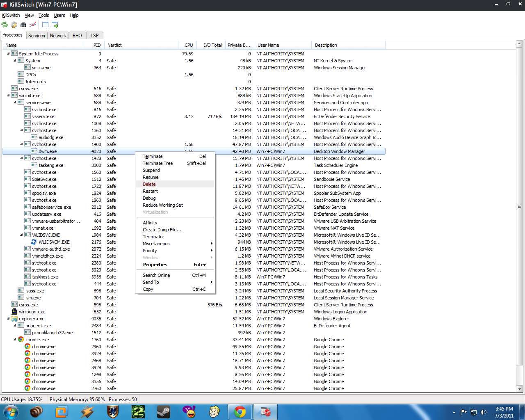Open Properties from the context menu

pyautogui.click(x=175, y=265)
